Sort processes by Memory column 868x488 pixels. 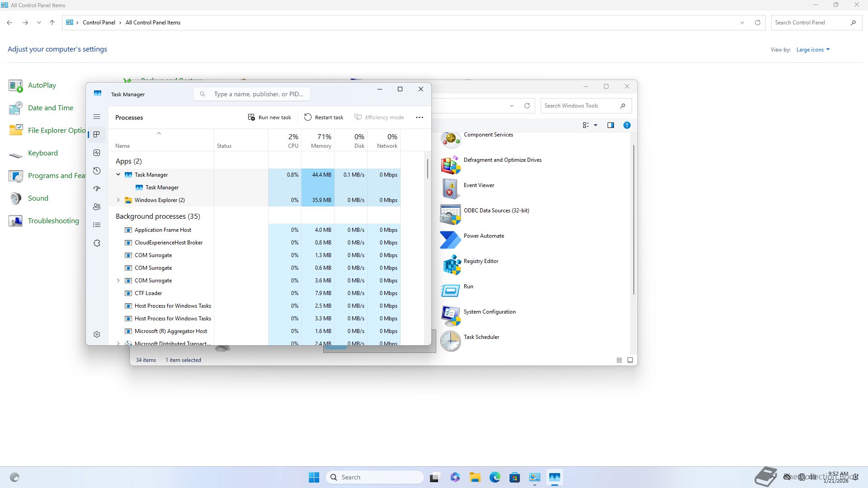click(321, 141)
